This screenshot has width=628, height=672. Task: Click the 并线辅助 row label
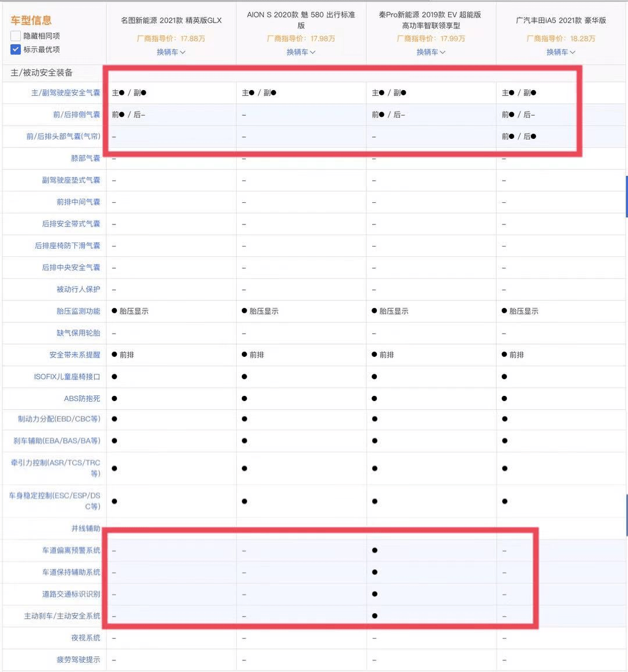(x=85, y=528)
